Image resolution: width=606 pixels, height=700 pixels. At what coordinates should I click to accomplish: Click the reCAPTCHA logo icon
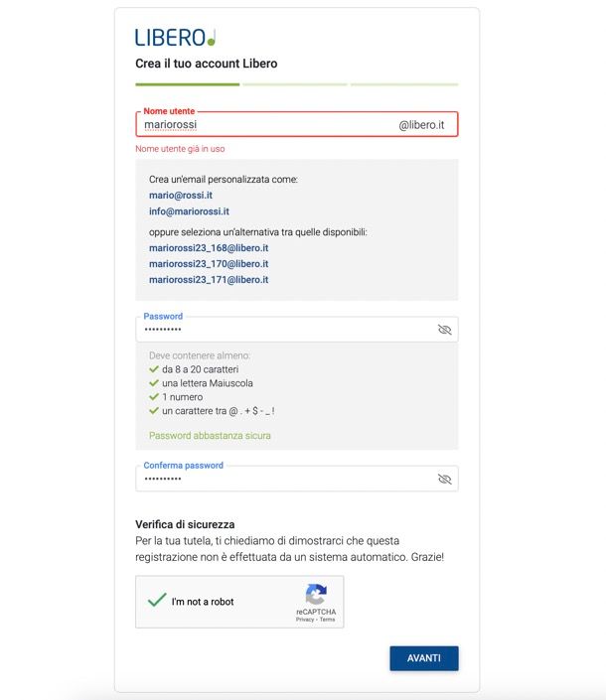point(316,594)
